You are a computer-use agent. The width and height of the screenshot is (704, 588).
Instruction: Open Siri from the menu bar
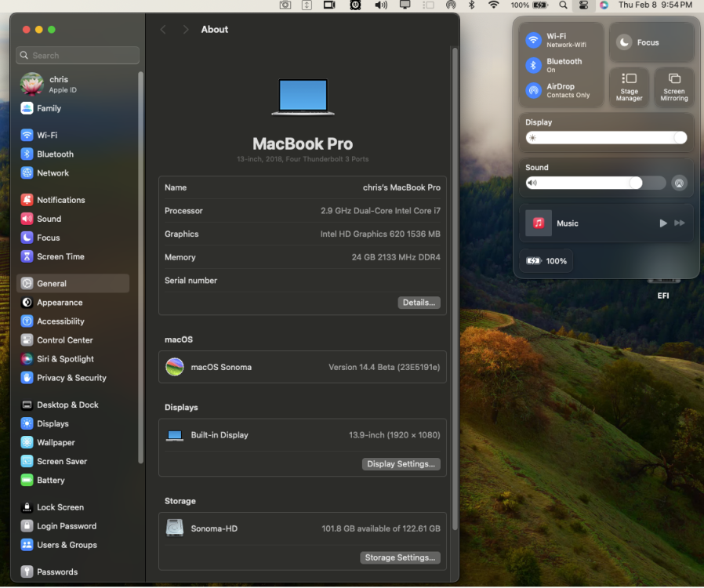click(604, 5)
